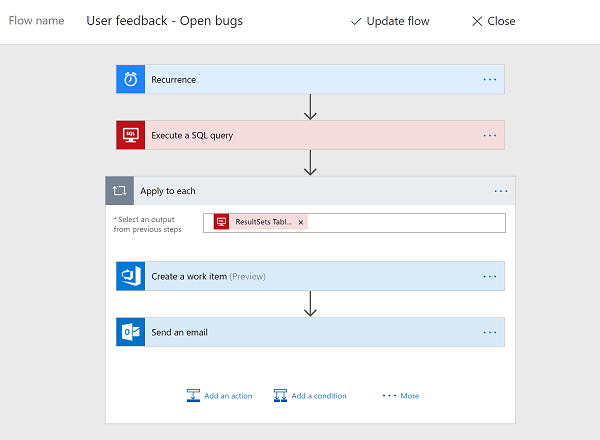The width and height of the screenshot is (600, 440).
Task: Click the Select an output input box
Action: tap(400, 222)
